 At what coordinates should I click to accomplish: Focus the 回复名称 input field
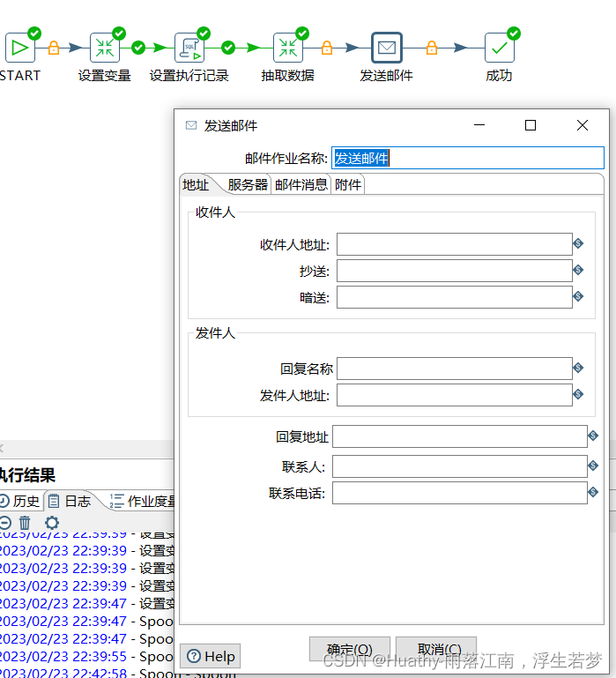455,369
